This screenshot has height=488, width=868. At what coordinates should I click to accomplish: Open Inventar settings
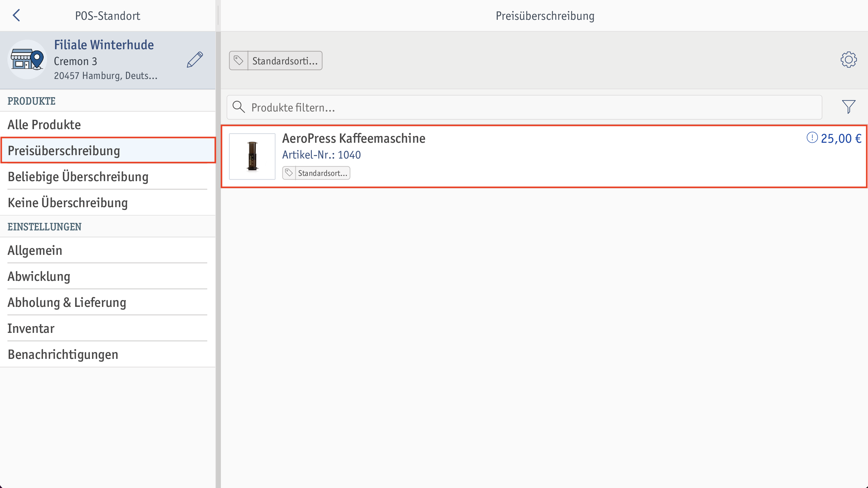pyautogui.click(x=108, y=329)
